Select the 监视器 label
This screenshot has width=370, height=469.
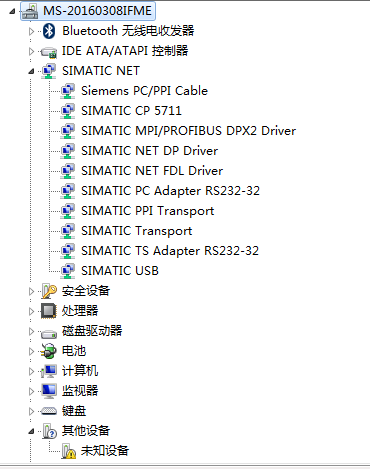[x=80, y=391]
